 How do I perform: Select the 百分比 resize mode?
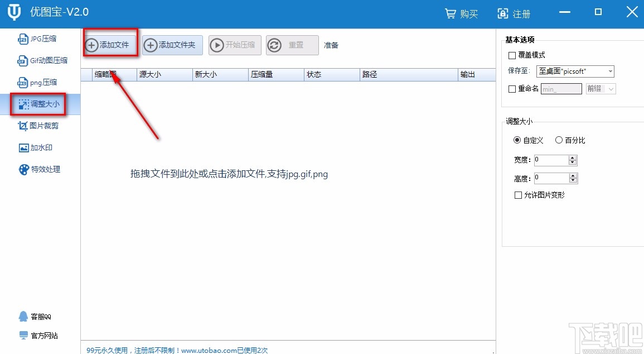point(559,140)
